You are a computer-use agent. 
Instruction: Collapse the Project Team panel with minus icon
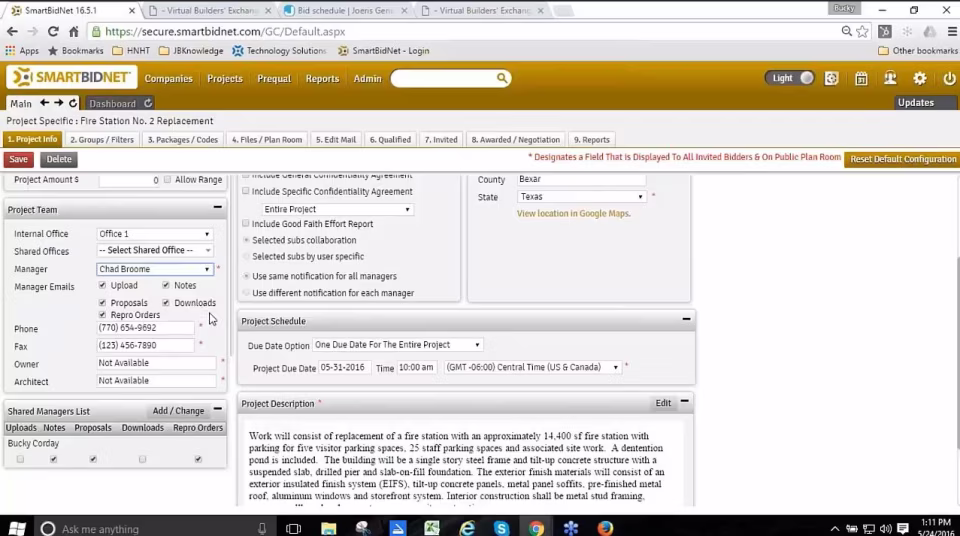pyautogui.click(x=217, y=209)
